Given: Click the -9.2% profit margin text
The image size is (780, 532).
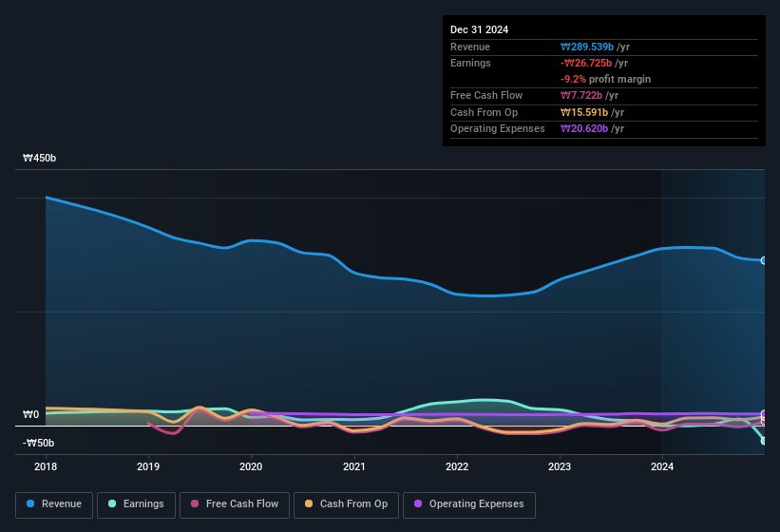Looking at the screenshot, I should (x=605, y=79).
